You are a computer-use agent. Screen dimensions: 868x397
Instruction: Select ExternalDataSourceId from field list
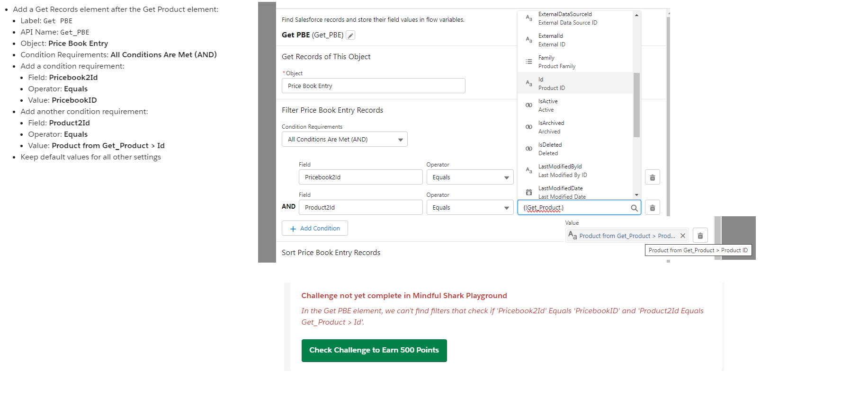(575, 18)
